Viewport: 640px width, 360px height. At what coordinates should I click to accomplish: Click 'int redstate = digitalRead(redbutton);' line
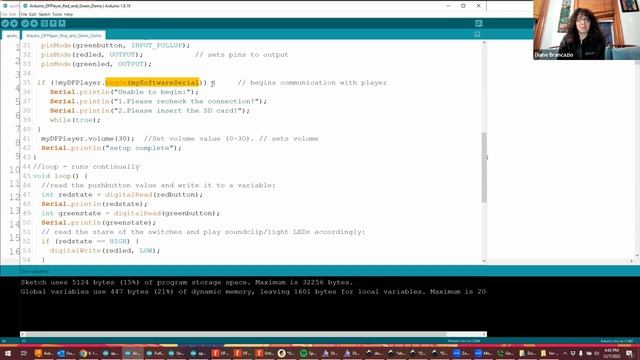(122, 195)
